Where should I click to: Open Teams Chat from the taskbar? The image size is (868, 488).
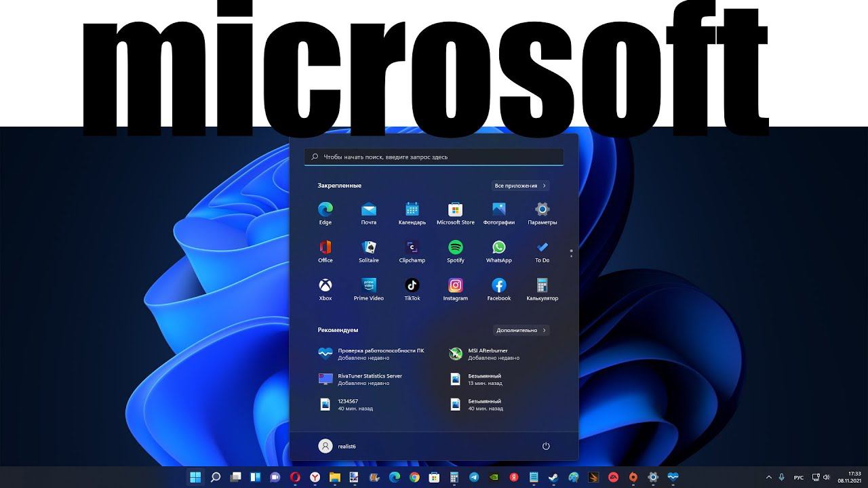coord(275,477)
